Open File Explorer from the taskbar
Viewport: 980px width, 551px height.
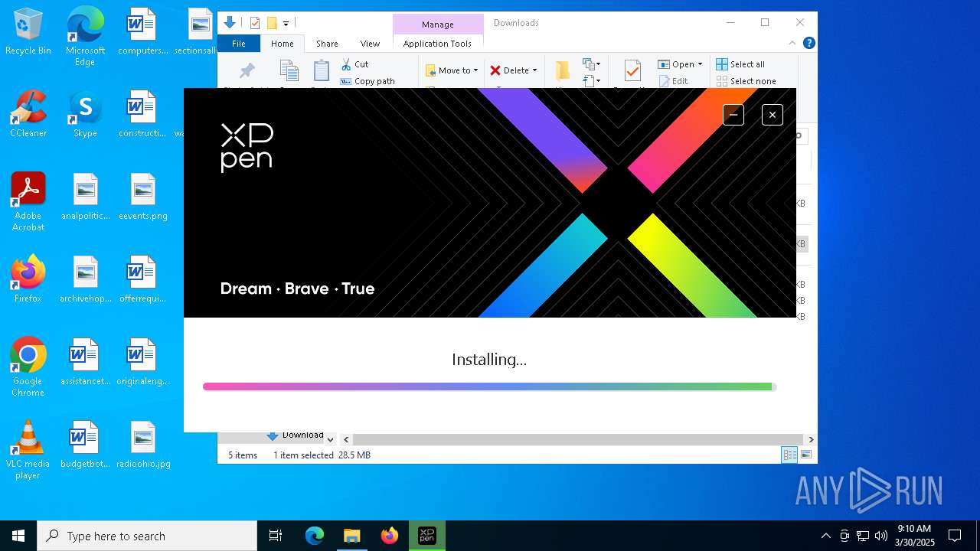click(x=351, y=536)
